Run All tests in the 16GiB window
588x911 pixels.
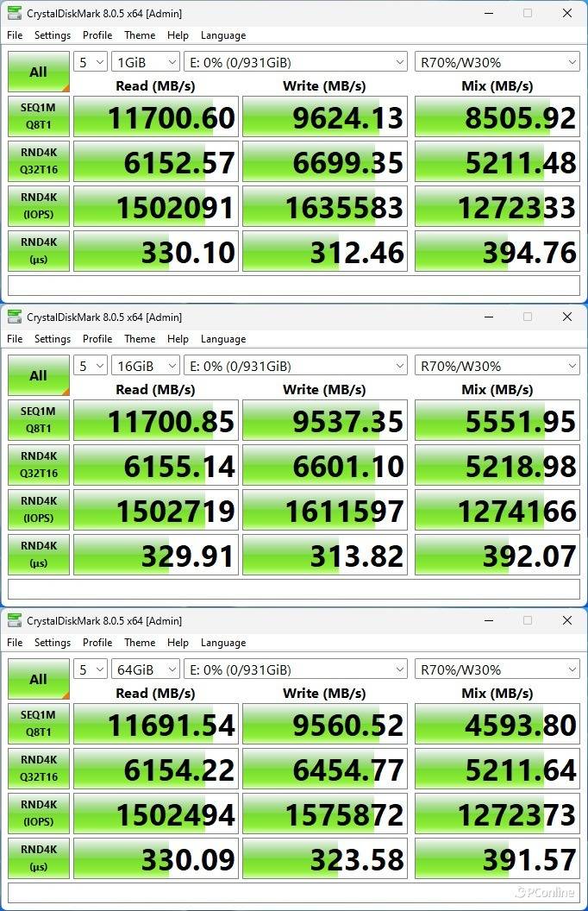coord(38,375)
